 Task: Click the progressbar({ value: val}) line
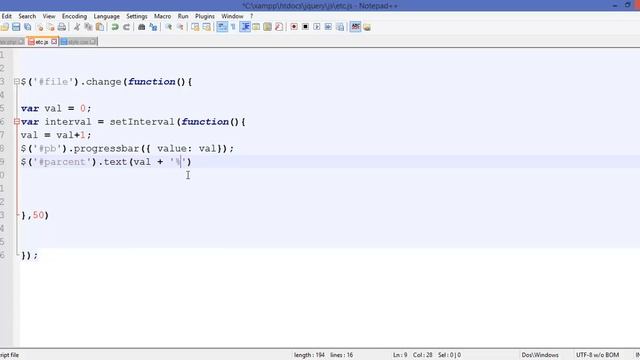(127, 149)
